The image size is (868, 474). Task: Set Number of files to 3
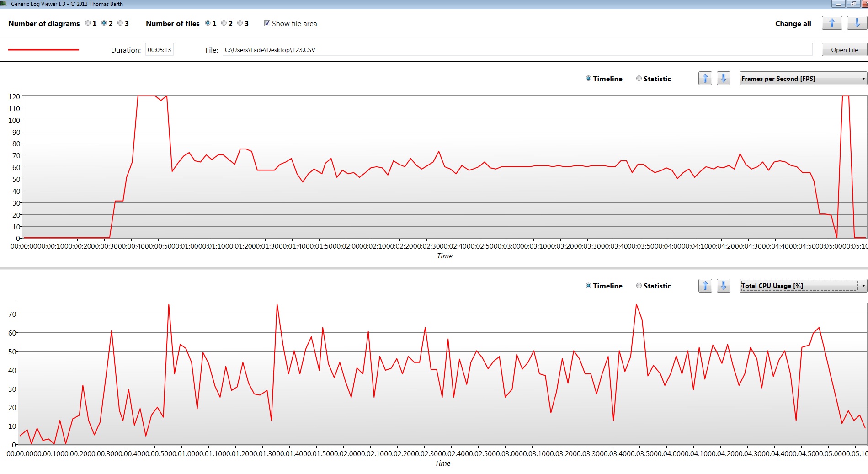(240, 23)
